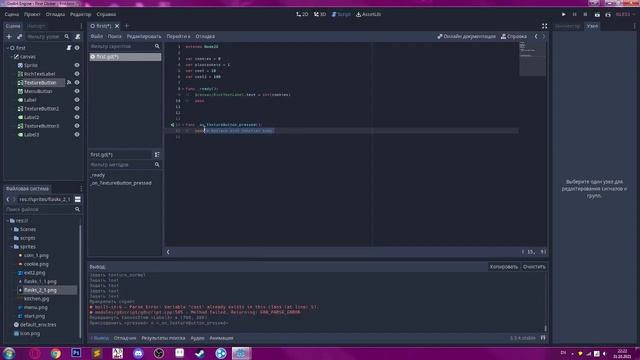The height and width of the screenshot is (360, 640).
Task: Click the search icon in methods filter
Action: click(157, 164)
